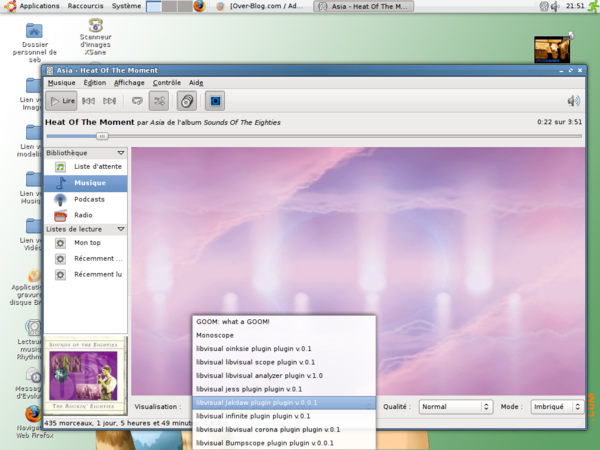
Task: Launch Firefox from the top panel icon
Action: [199, 6]
